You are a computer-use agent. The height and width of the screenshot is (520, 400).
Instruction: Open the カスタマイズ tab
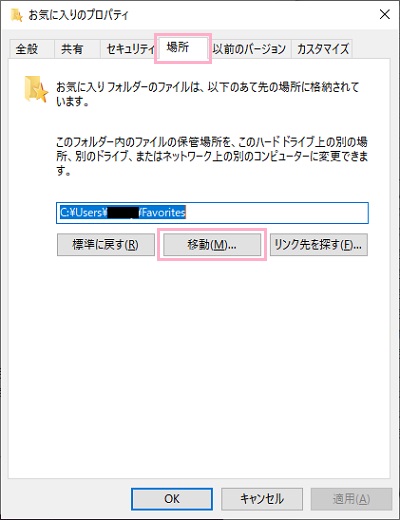tap(322, 49)
